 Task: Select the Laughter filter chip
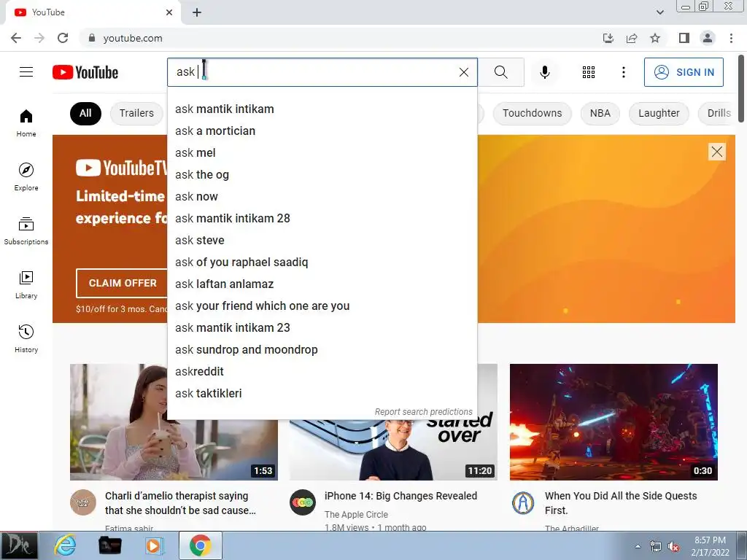pos(659,113)
